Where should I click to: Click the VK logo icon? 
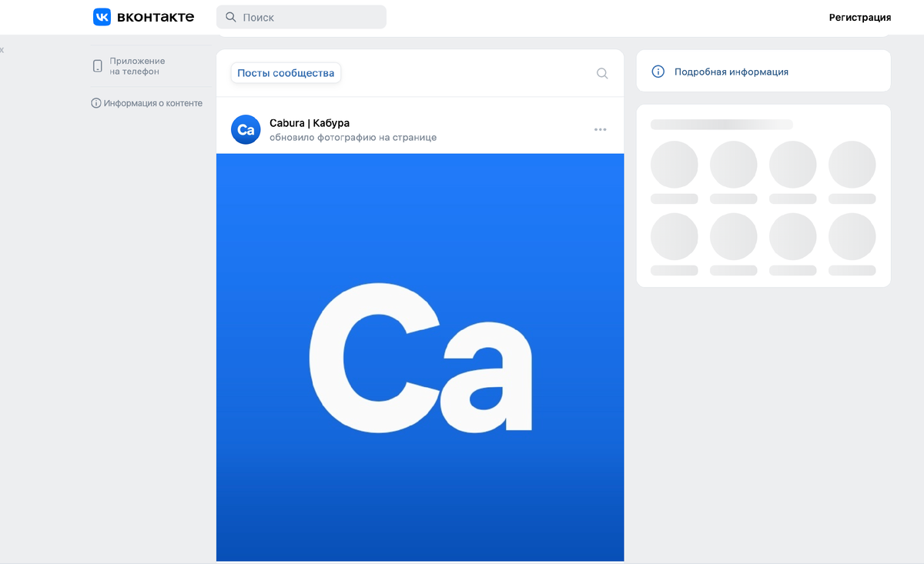tap(102, 17)
